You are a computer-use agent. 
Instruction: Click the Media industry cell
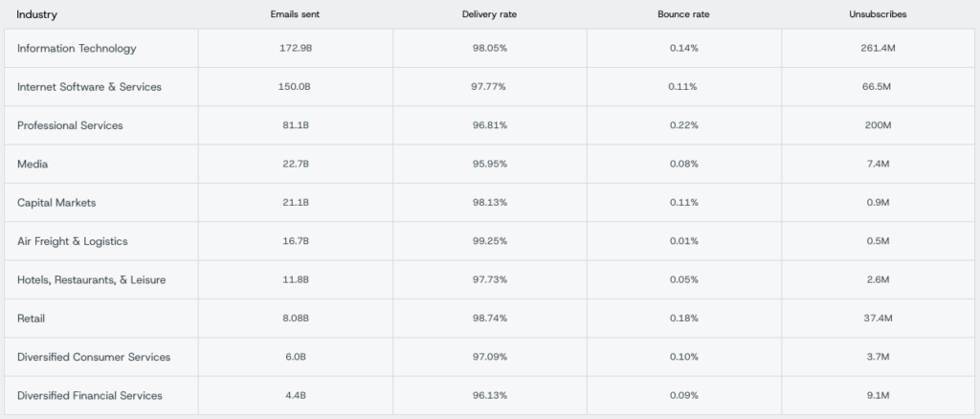(33, 165)
